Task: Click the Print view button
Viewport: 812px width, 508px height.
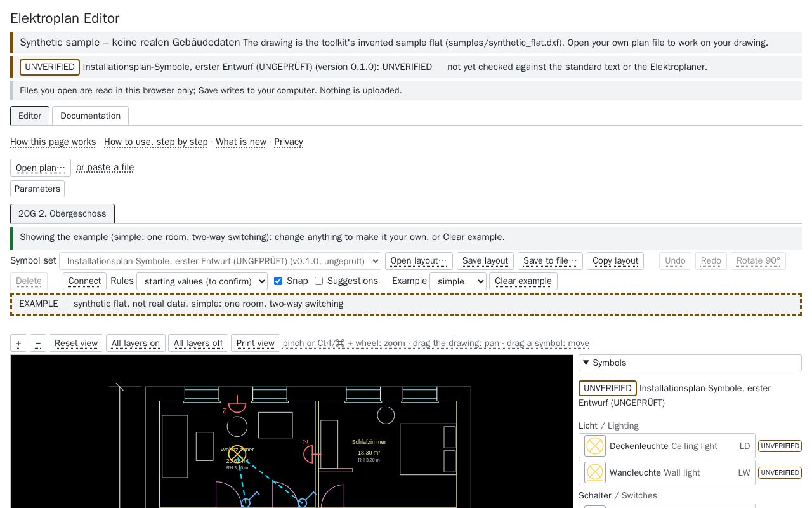Action: pos(256,344)
